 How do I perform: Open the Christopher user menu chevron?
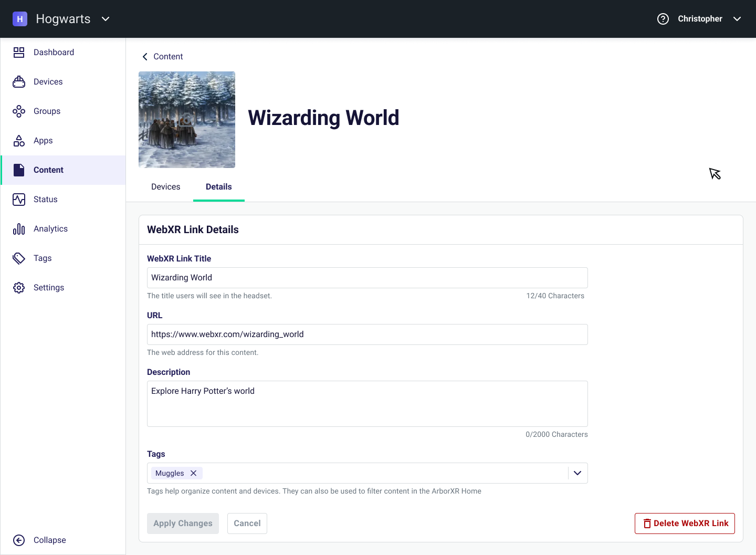pos(737,19)
